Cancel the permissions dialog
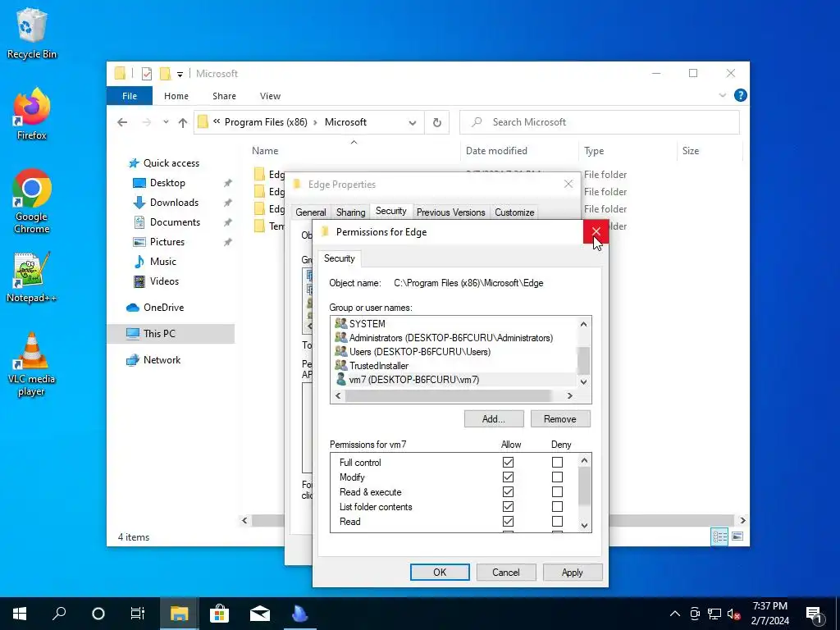840x630 pixels. click(x=505, y=572)
